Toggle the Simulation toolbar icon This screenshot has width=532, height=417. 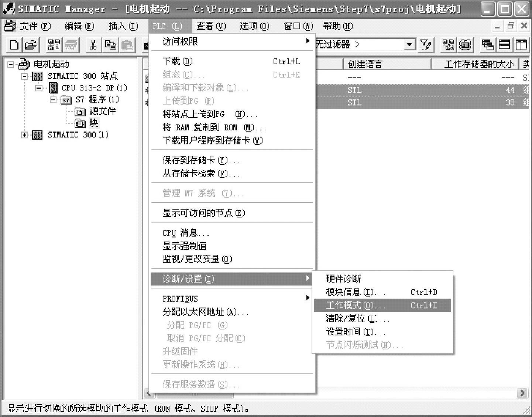[x=466, y=45]
